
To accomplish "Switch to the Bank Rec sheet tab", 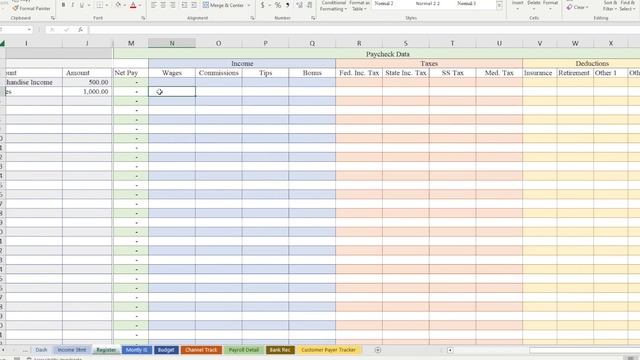I will coord(280,350).
